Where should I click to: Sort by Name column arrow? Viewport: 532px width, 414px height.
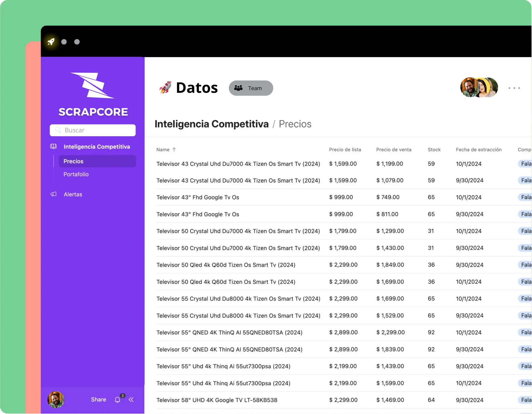coord(174,150)
